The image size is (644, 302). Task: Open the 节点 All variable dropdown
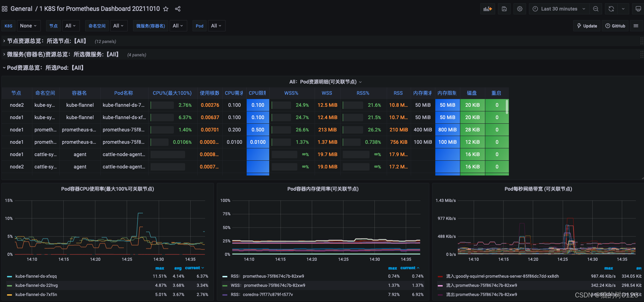click(x=71, y=26)
